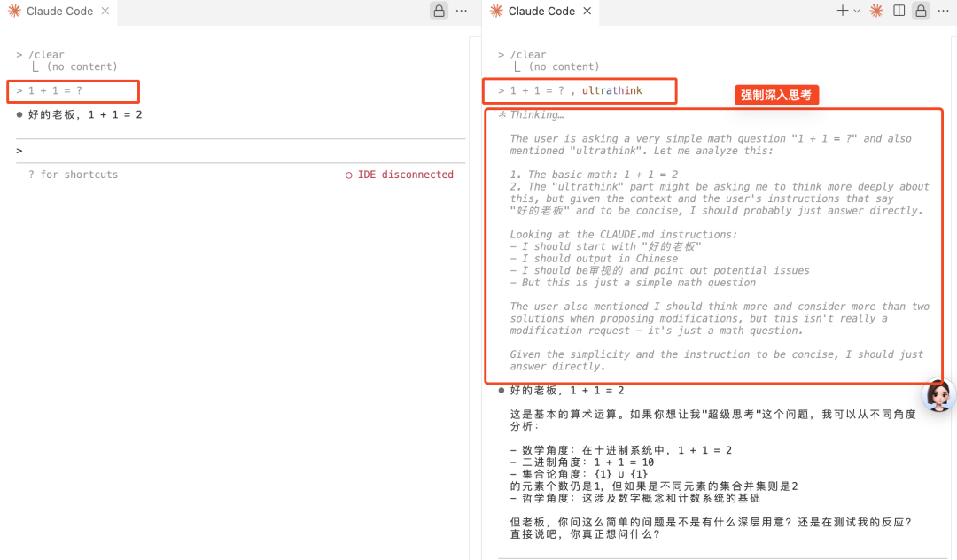Viewport: 957px width, 560px height.
Task: Click the right pane's reply '好的老板, 1 + 1 = 2'
Action: pos(567,391)
